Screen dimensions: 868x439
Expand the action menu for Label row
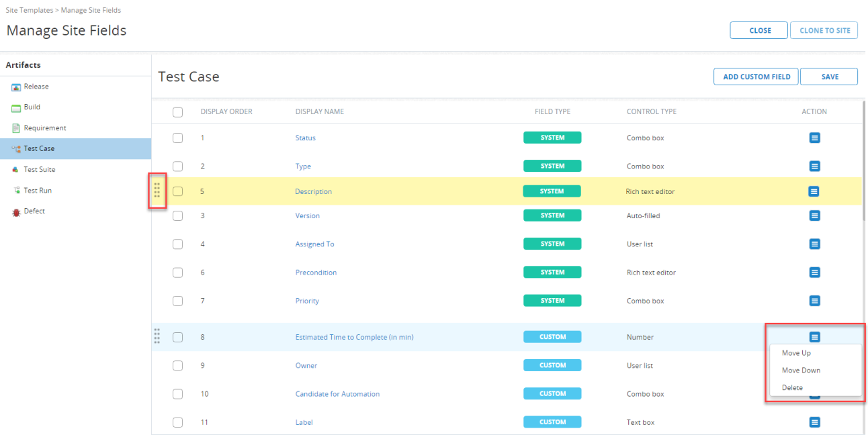click(x=814, y=422)
